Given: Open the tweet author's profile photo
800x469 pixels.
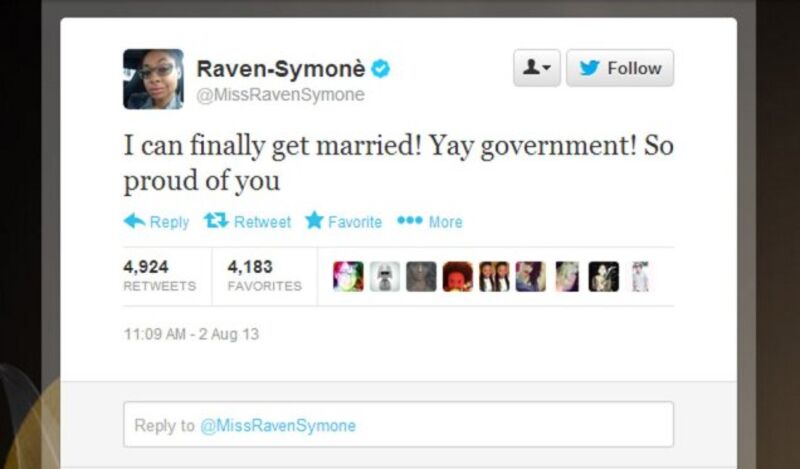Looking at the screenshot, I should (x=153, y=79).
